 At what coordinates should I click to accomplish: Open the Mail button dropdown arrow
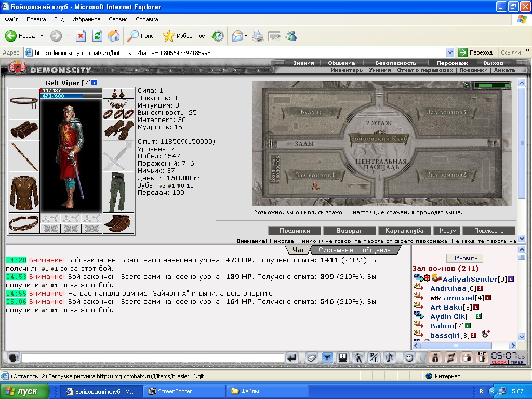(246, 36)
